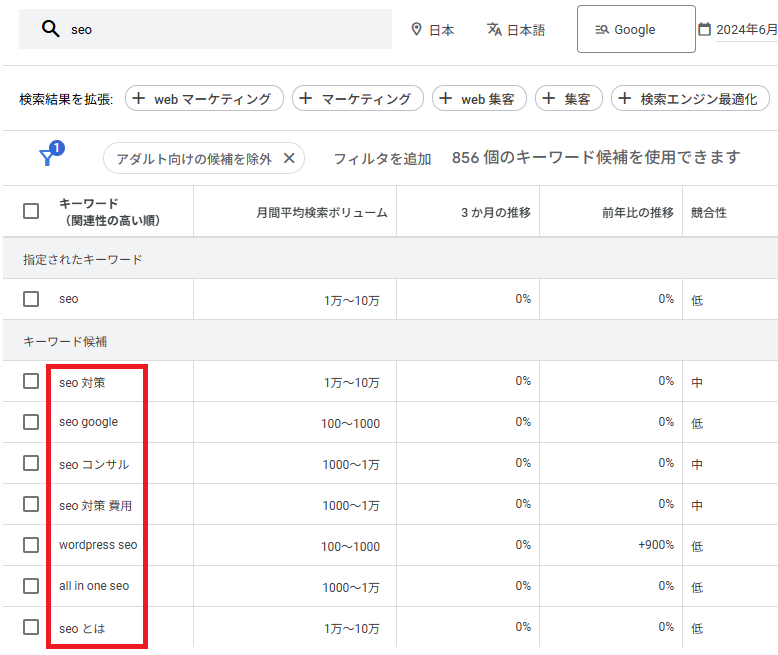Open the calendar icon for 2024年6月
This screenshot has height=655, width=778.
[704, 29]
